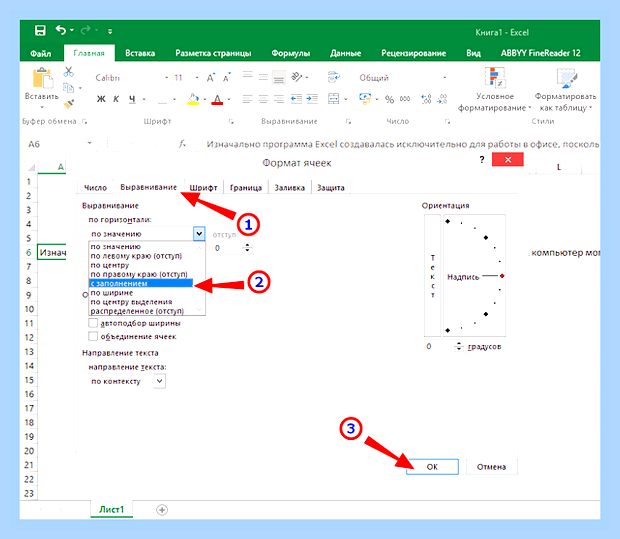Click the градусов degrees spinner
Viewport: 620px width, 539px height.
pyautogui.click(x=459, y=346)
